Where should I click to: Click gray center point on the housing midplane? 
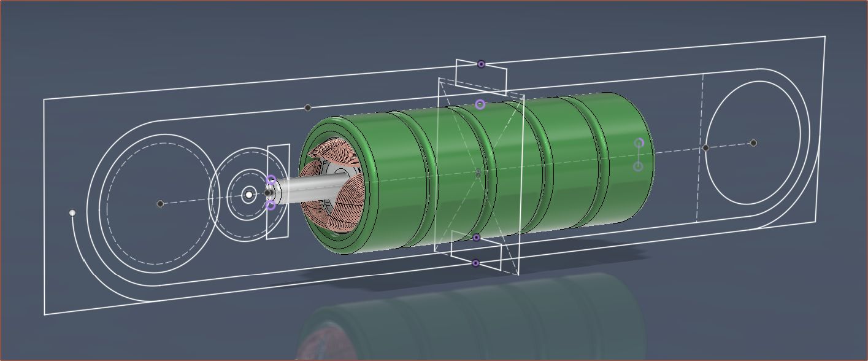click(x=478, y=174)
